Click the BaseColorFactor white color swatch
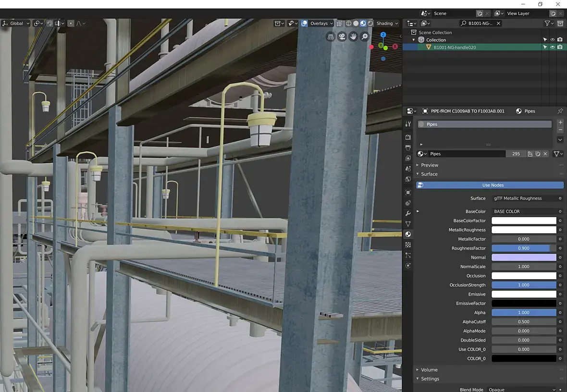 pyautogui.click(x=523, y=221)
